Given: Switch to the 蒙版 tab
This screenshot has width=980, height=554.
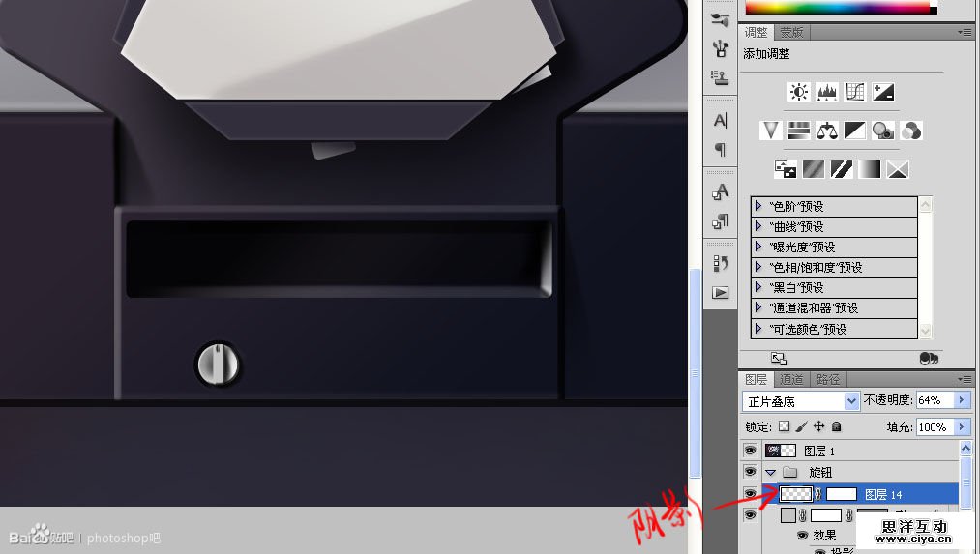Looking at the screenshot, I should pyautogui.click(x=791, y=32).
